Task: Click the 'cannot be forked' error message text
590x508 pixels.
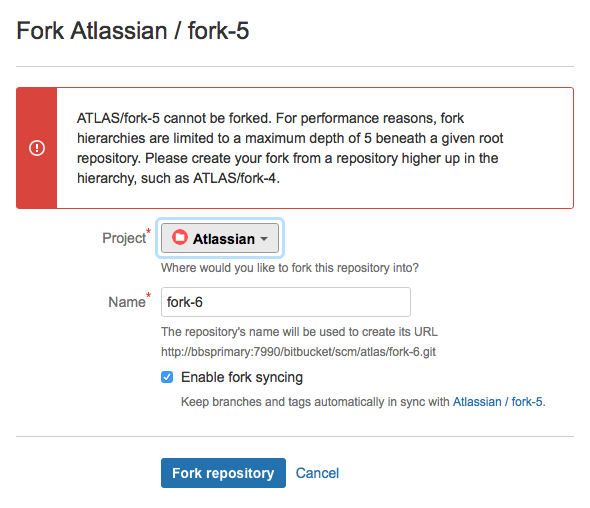Action: [290, 148]
